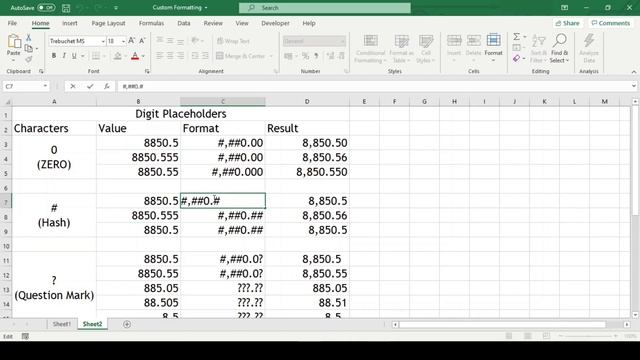This screenshot has width=640, height=360.
Task: Switch to the Developer tab
Action: coord(275,23)
